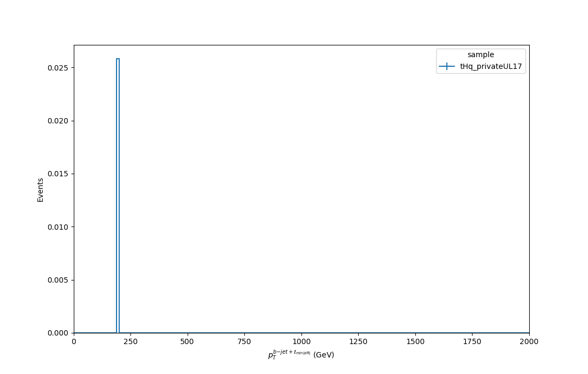The width and height of the screenshot is (588, 374).
Task: Click the blue line marker in the legend
Action: coord(447,66)
